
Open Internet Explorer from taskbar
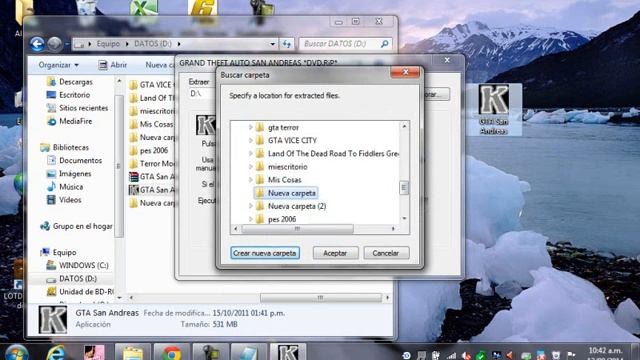coord(56,353)
